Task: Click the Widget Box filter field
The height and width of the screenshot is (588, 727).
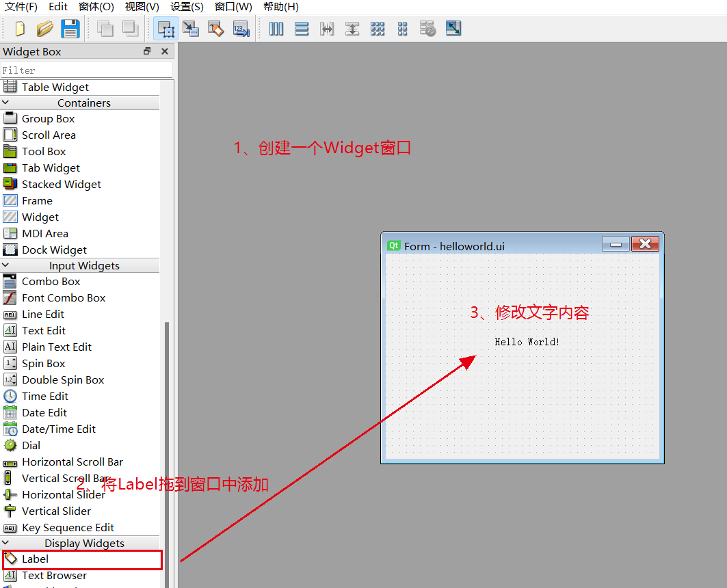Action: pos(86,70)
